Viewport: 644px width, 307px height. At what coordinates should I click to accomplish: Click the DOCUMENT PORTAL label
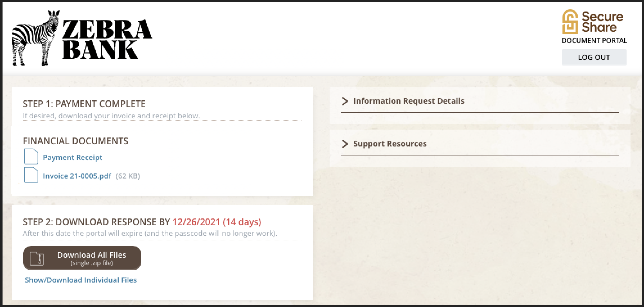click(x=594, y=41)
